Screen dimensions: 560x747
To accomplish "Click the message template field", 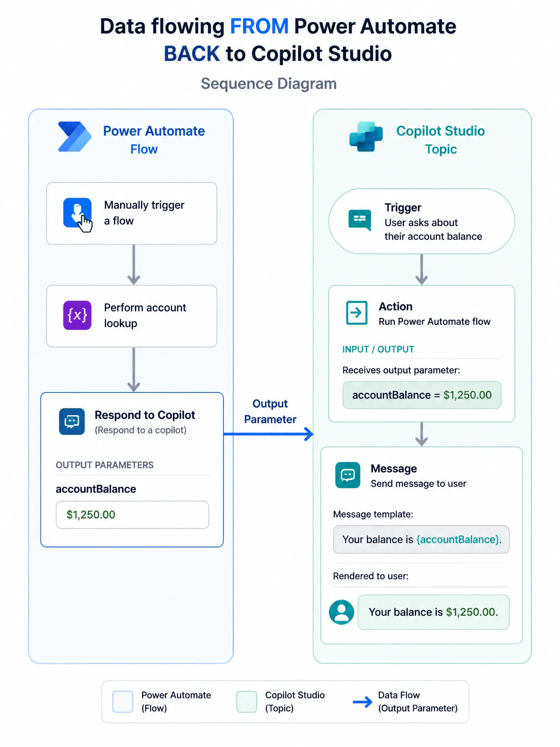I will pos(421,539).
